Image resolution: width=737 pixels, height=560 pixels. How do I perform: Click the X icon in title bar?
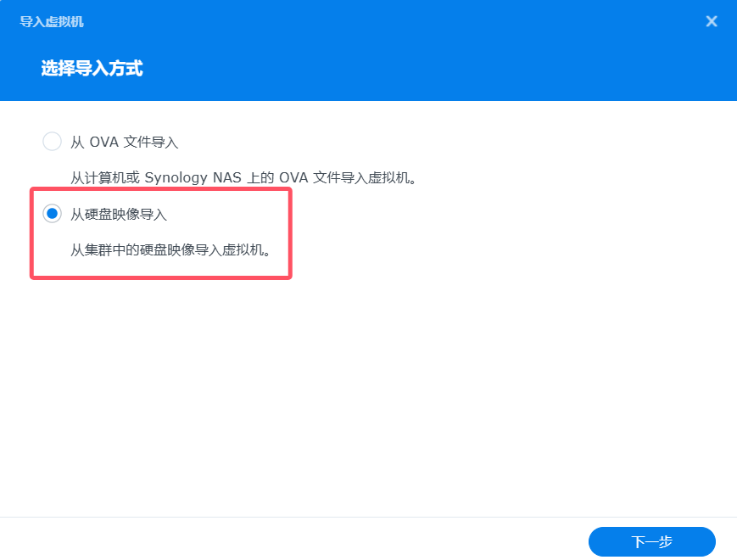(x=712, y=21)
